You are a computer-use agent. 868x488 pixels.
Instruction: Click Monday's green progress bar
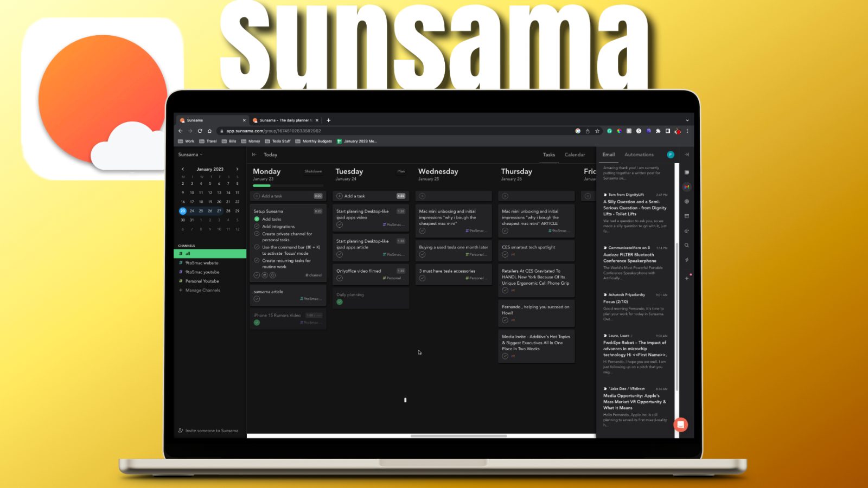262,185
